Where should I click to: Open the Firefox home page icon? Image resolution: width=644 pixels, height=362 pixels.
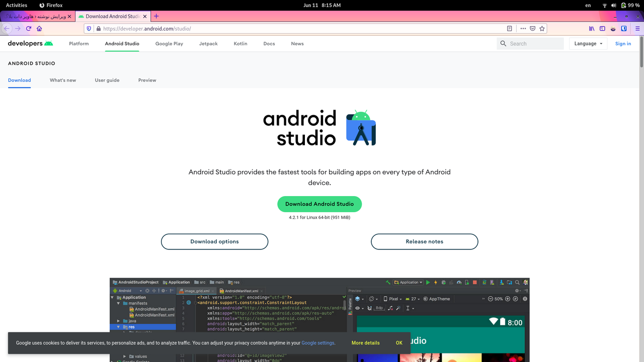(39, 29)
